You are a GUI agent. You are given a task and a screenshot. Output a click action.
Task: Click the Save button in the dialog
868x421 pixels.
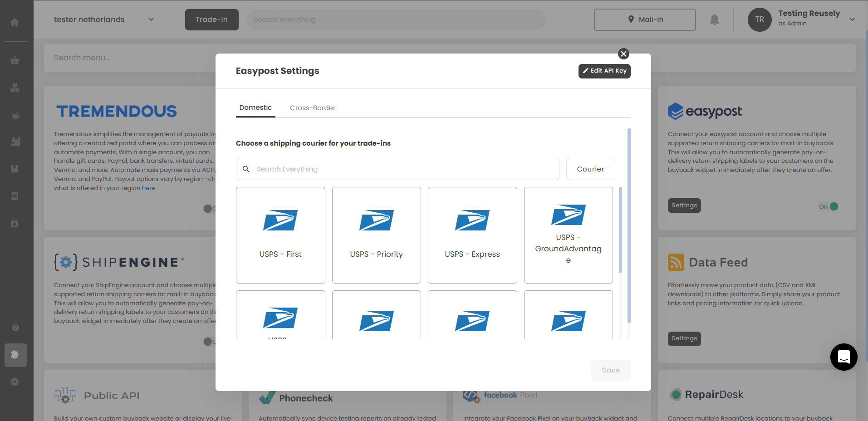coord(611,370)
